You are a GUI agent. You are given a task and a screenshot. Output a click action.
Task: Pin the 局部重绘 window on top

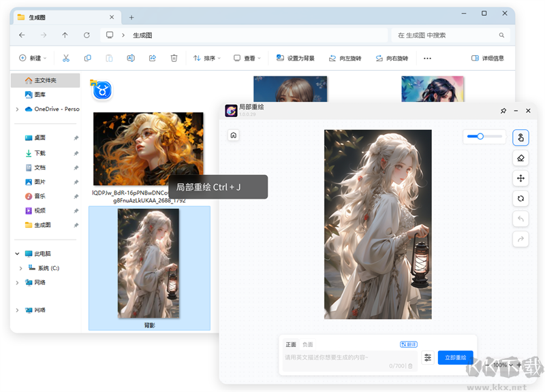(503, 110)
